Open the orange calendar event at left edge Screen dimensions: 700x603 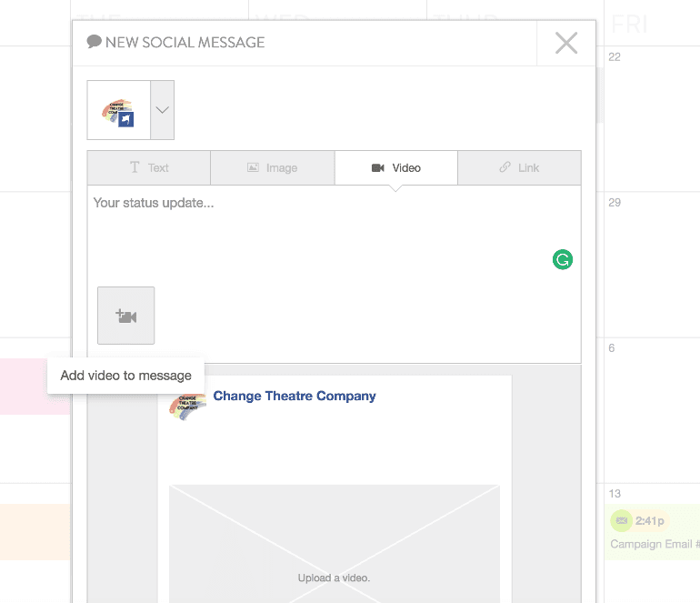pos(35,531)
